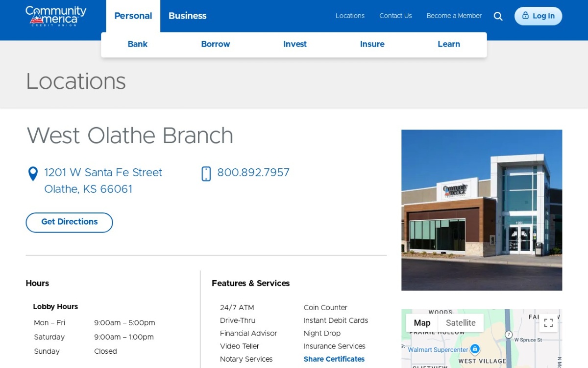Click the Log In button
Image resolution: width=588 pixels, height=368 pixels.
[x=538, y=16]
